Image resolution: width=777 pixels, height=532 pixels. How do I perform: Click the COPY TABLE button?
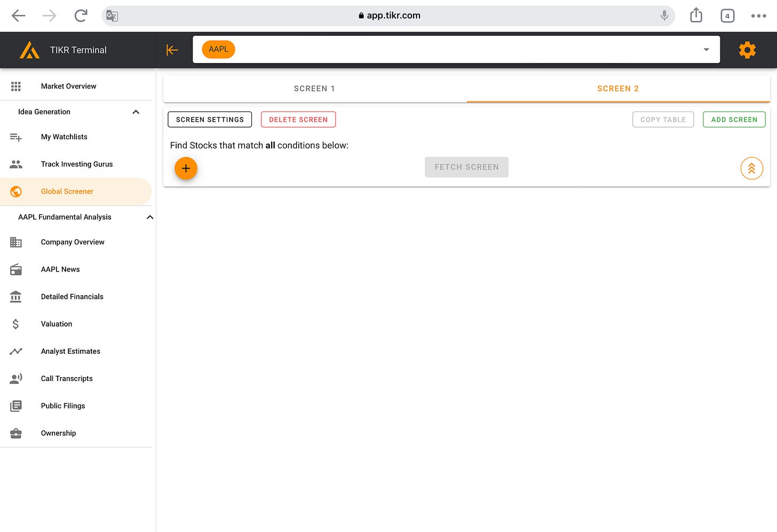[663, 120]
